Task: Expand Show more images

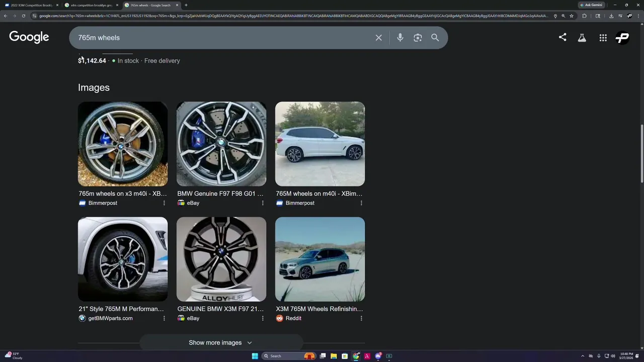Action: point(221,342)
